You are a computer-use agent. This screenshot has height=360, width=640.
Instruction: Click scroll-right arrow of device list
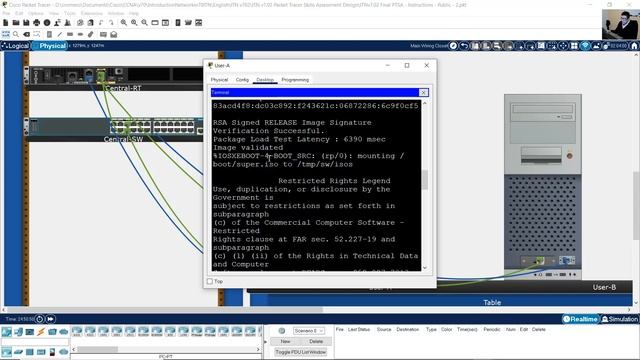coord(258,349)
